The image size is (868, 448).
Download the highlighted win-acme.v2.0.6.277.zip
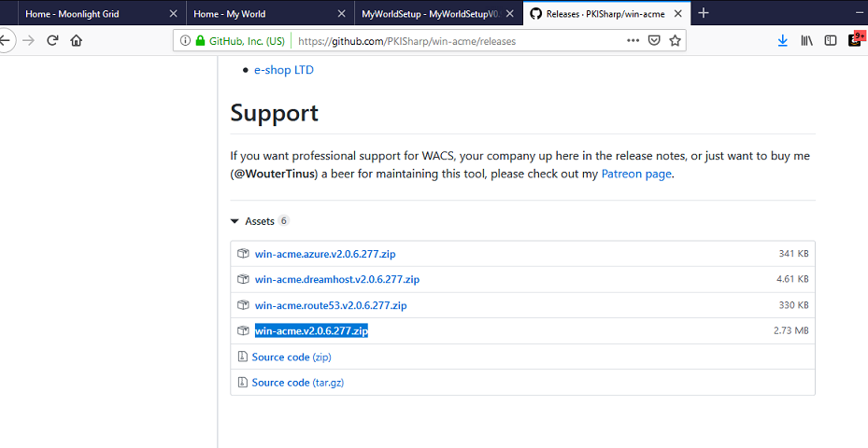311,330
